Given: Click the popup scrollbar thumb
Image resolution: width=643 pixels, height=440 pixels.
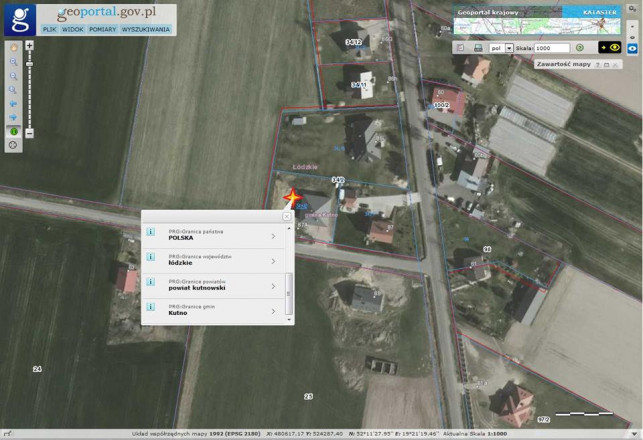Looking at the screenshot, I should pos(289,294).
